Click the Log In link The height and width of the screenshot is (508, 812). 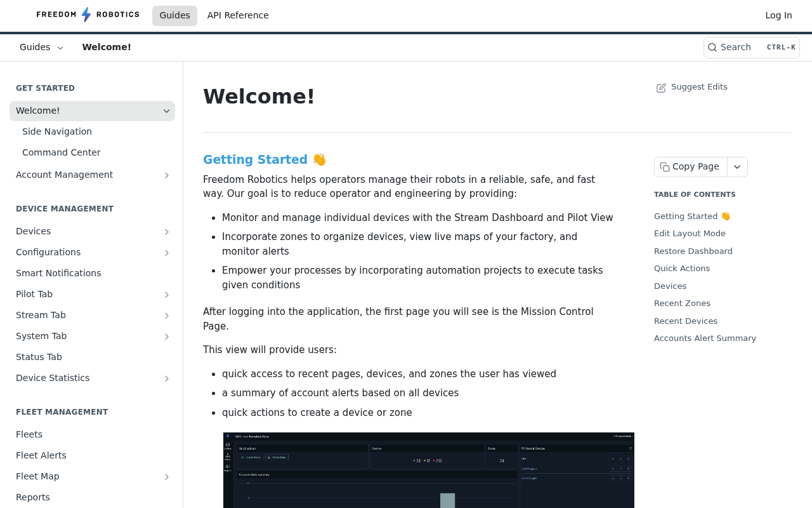click(778, 16)
